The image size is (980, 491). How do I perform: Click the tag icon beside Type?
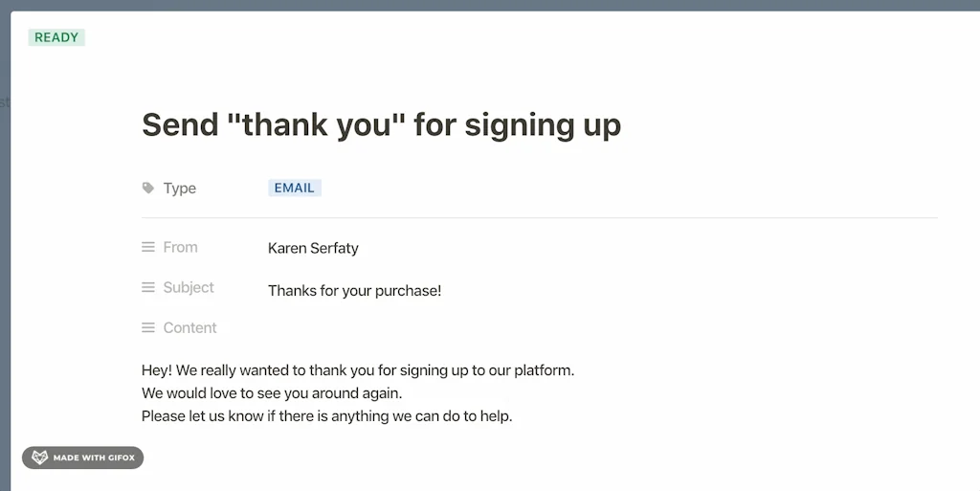(147, 189)
